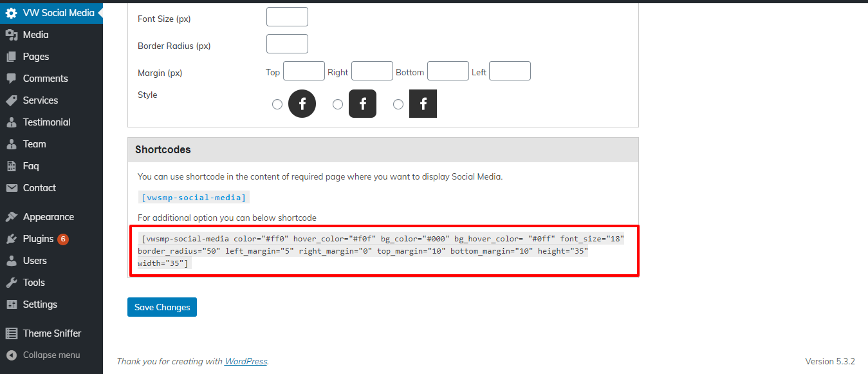Select the square Facebook icon style

tap(398, 104)
